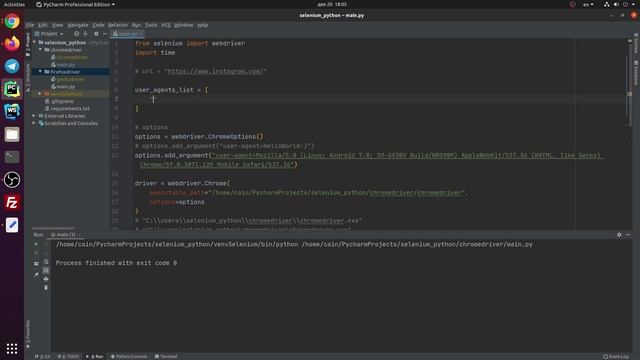Open the Git tool window button
Viewport: 640px width, 360px height.
pyautogui.click(x=42, y=356)
